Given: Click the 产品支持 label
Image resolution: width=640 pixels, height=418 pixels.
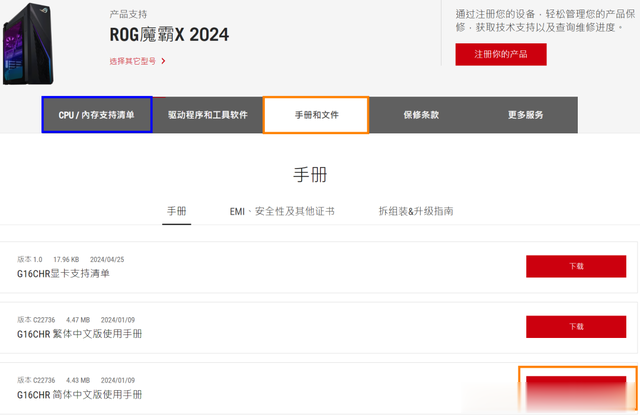Looking at the screenshot, I should click(128, 14).
